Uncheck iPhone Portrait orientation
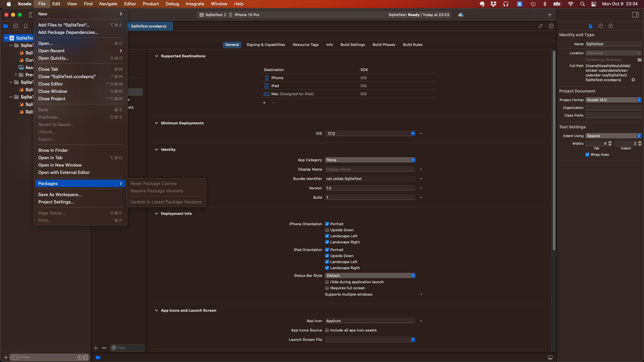This screenshot has width=644, height=362. pos(327,224)
